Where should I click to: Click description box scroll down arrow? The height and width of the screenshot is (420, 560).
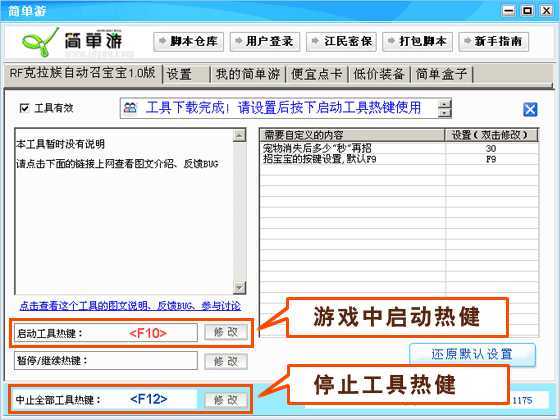pyautogui.click(x=239, y=287)
